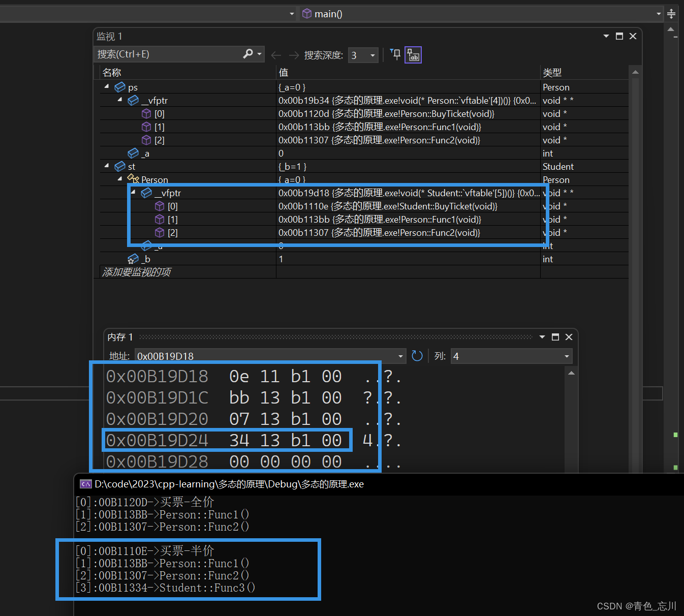684x616 pixels.
Task: Select the st value { _b=1 }
Action: pos(292,167)
